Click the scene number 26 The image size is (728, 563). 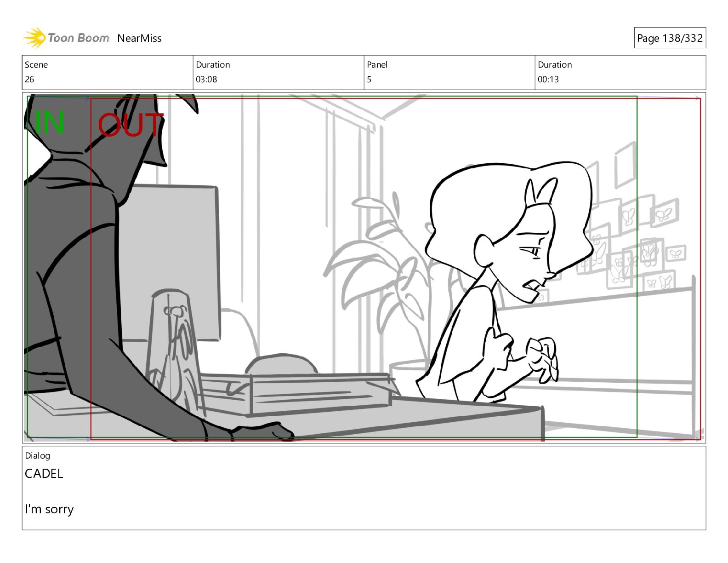[x=29, y=79]
